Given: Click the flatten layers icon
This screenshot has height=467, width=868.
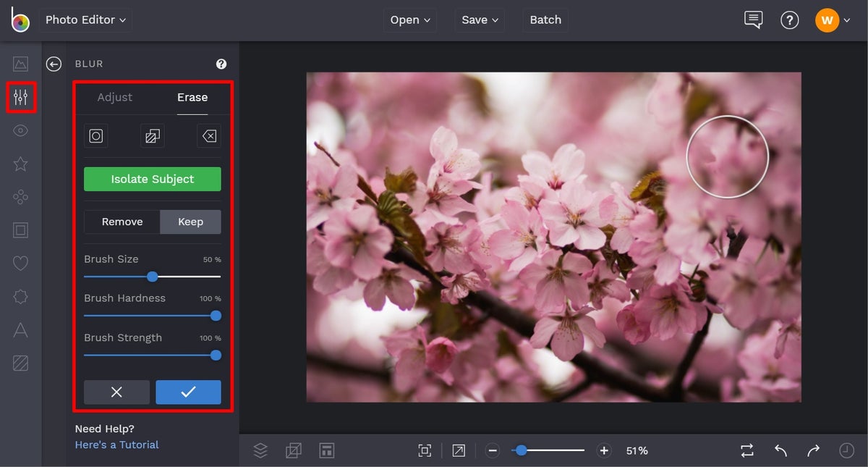Looking at the screenshot, I should coord(293,450).
